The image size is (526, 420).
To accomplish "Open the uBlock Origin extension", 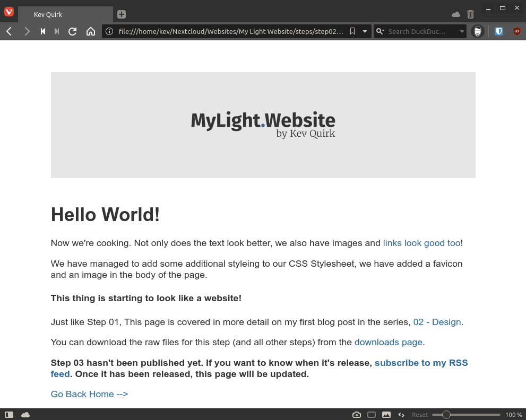I will click(x=516, y=31).
